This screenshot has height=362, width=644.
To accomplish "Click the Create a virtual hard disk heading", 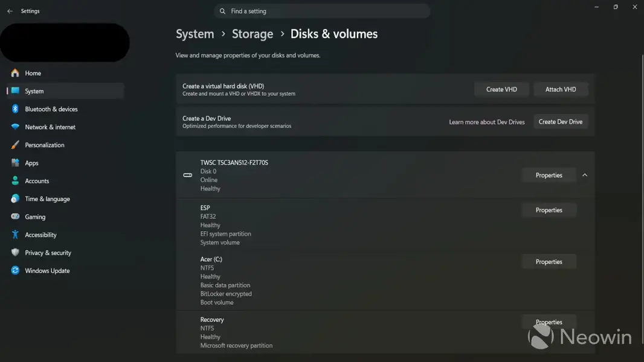I will click(223, 86).
